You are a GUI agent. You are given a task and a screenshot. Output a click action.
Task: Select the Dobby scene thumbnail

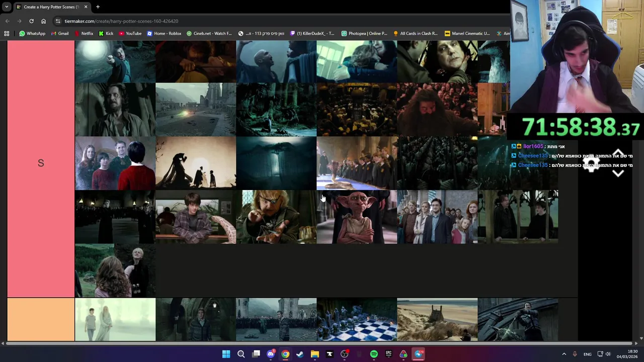coord(357,217)
